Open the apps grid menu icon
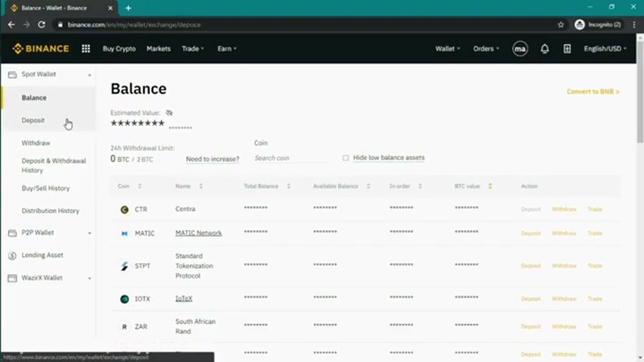644x362 pixels. [85, 49]
